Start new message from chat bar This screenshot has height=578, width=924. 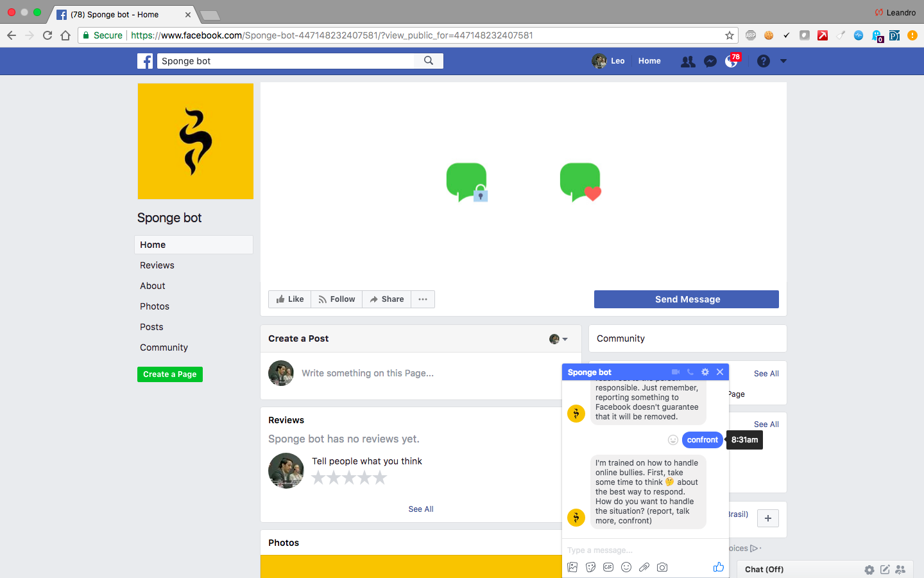(x=885, y=570)
